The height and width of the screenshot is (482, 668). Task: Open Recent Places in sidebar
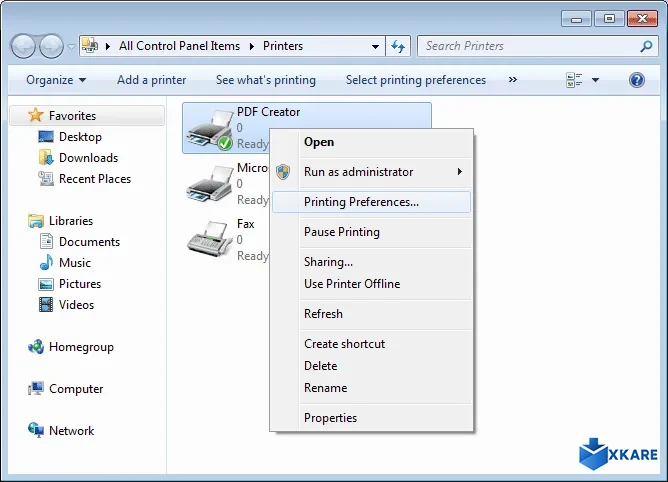pyautogui.click(x=95, y=179)
